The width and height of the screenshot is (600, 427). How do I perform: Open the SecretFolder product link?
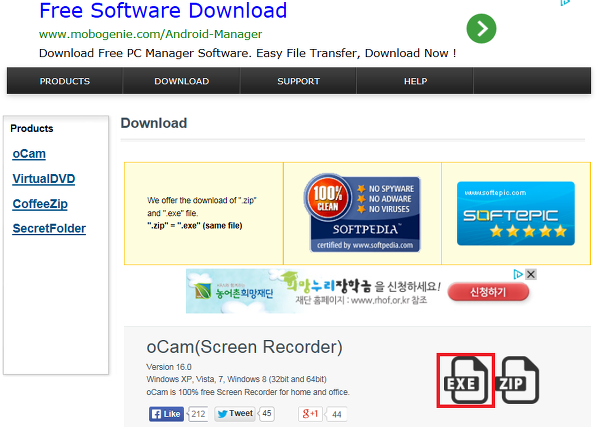[49, 229]
